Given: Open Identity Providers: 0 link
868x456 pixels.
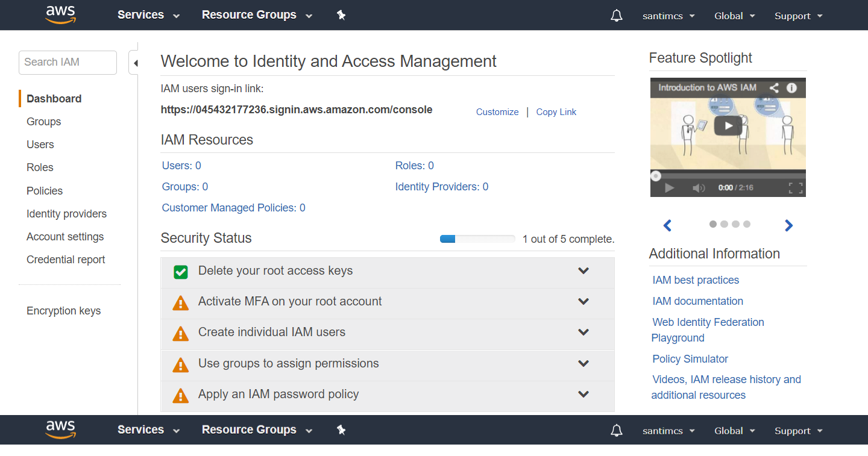Looking at the screenshot, I should (x=442, y=187).
